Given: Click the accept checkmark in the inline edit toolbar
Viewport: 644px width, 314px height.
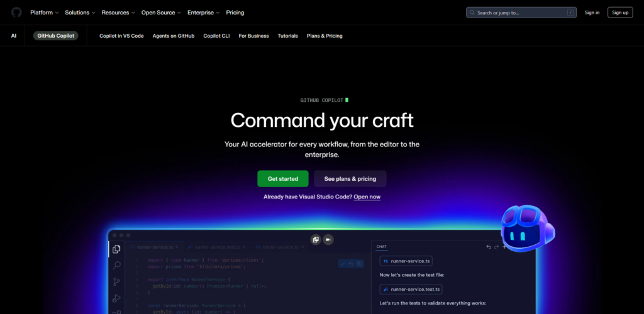Looking at the screenshot, I should pos(343,264).
